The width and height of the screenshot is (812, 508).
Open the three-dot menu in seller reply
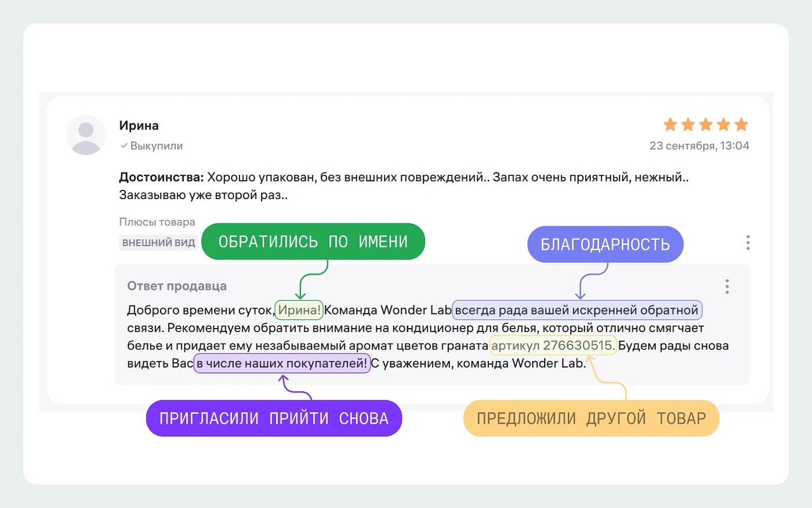click(727, 286)
